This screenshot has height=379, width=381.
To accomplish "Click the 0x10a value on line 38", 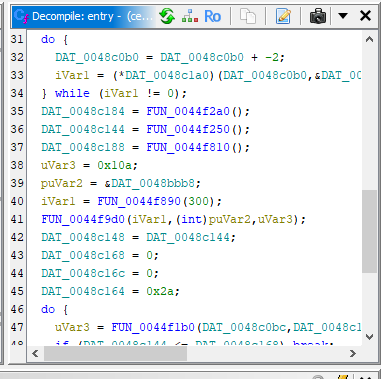I will coord(115,165).
